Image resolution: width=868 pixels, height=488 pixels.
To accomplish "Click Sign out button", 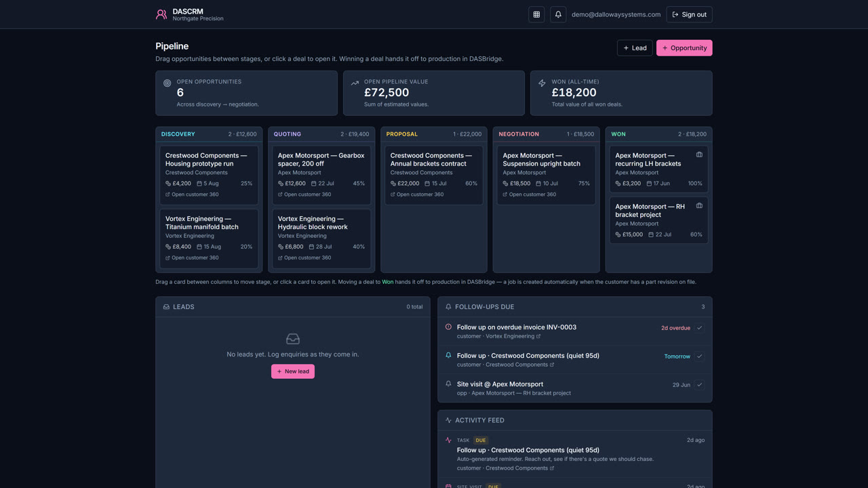I will pos(689,14).
